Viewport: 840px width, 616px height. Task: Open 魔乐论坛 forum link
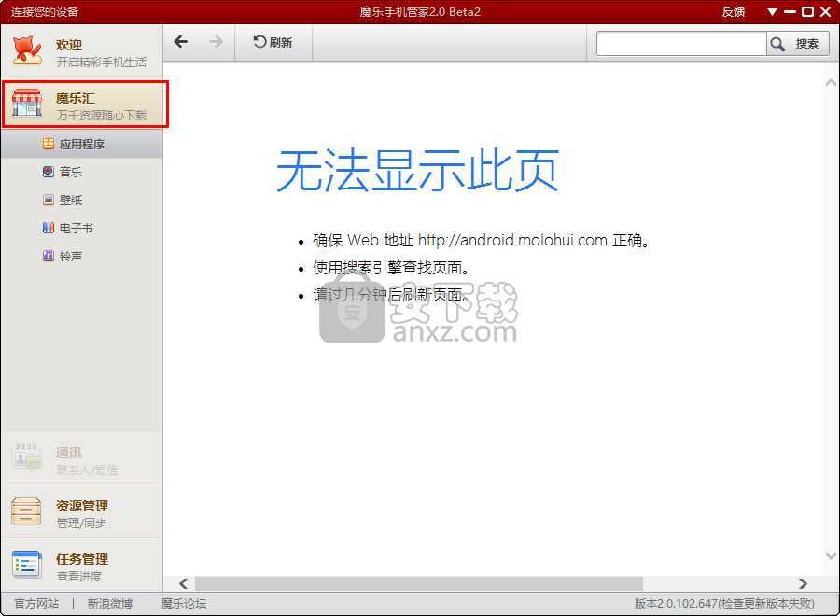(x=184, y=604)
